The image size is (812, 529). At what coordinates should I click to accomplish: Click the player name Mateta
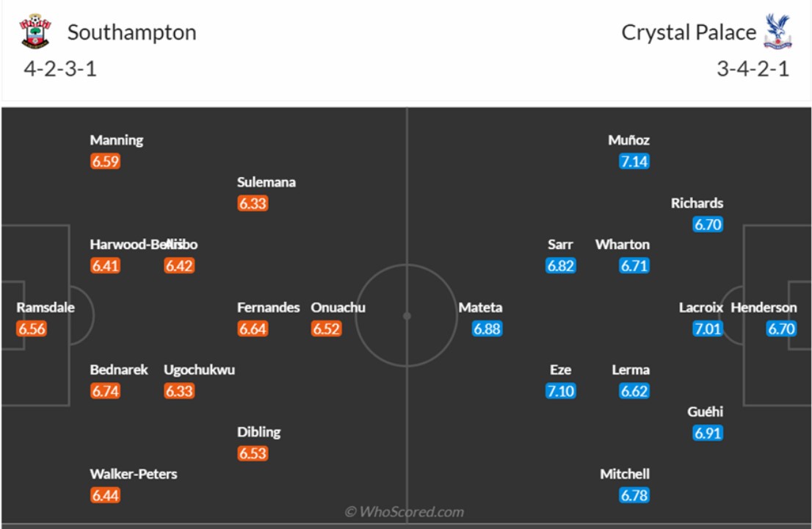pos(480,307)
